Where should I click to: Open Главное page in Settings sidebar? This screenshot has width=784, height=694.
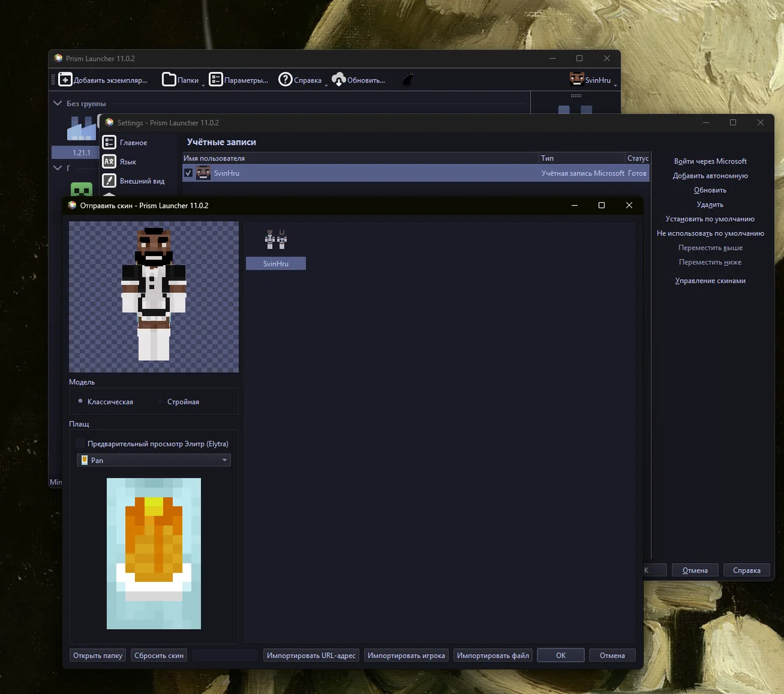click(134, 143)
